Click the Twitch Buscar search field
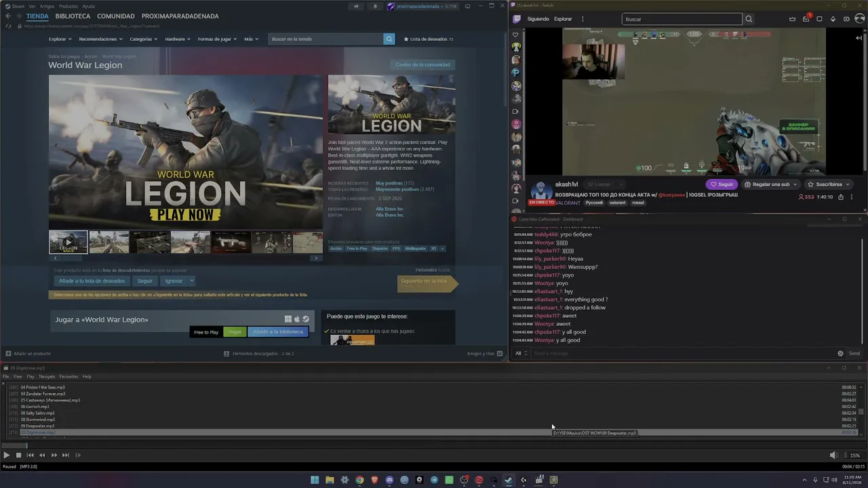868x488 pixels. [x=682, y=19]
